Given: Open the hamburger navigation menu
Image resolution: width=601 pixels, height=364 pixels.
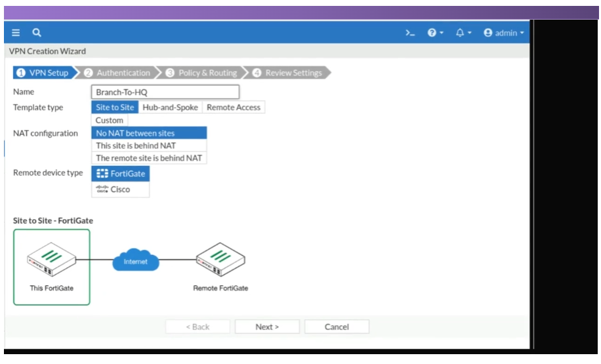Looking at the screenshot, I should tap(16, 33).
